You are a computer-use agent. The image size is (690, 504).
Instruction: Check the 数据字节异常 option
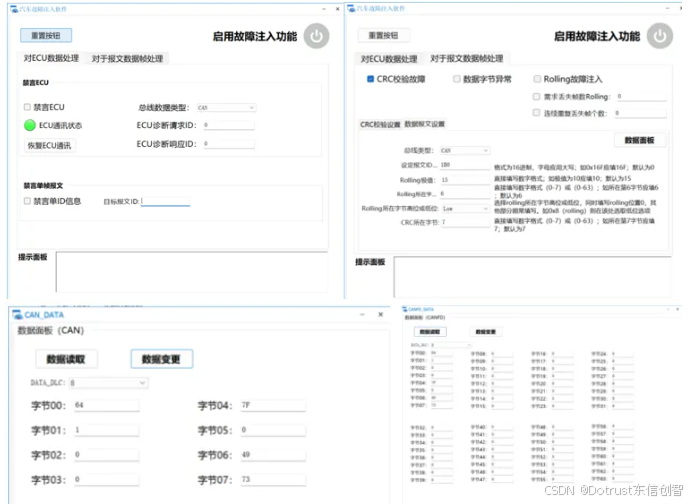coord(457,79)
